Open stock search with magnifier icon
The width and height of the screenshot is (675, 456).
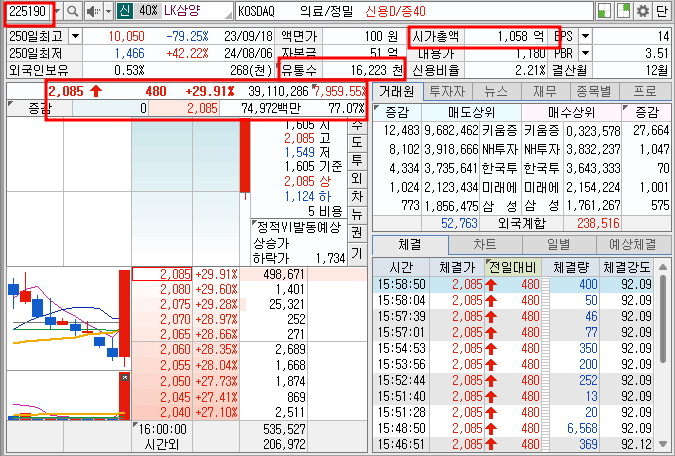click(73, 11)
